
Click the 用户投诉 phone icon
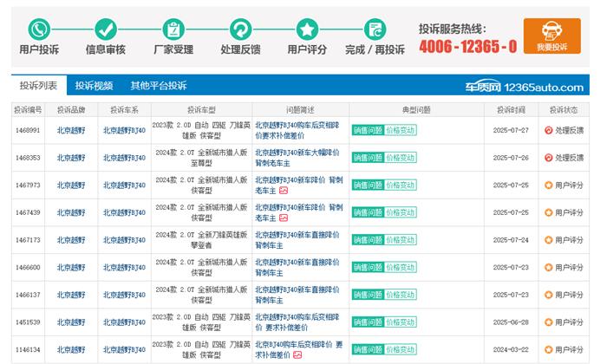pyautogui.click(x=39, y=29)
